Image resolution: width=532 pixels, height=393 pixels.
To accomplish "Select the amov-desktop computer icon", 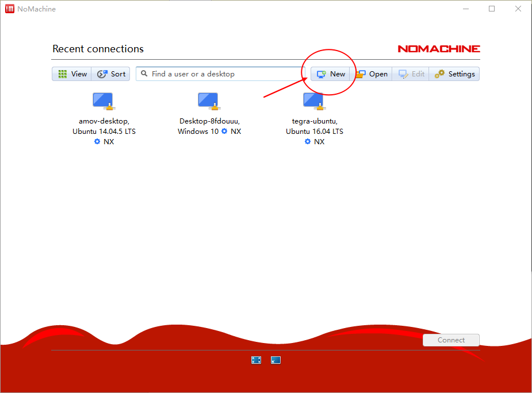I will pyautogui.click(x=104, y=101).
